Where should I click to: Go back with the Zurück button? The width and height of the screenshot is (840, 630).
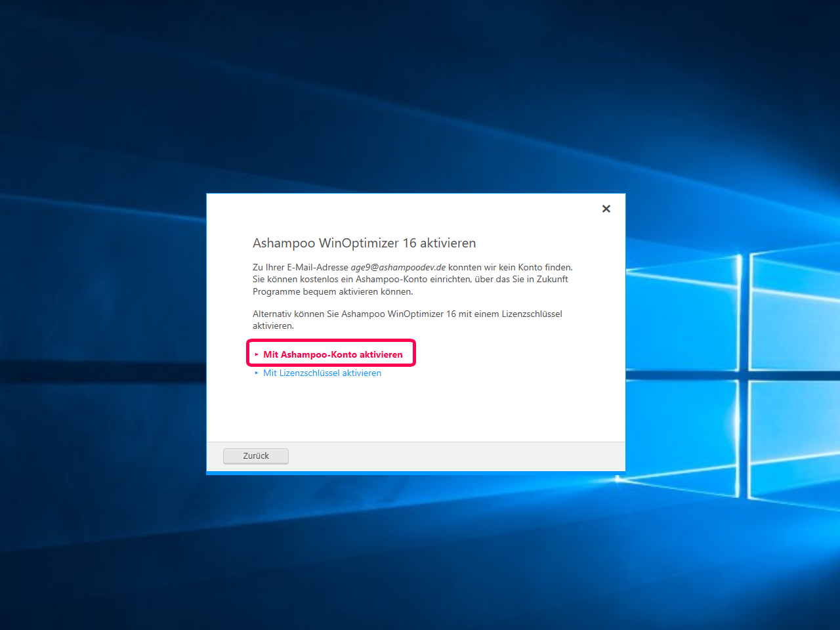[256, 456]
